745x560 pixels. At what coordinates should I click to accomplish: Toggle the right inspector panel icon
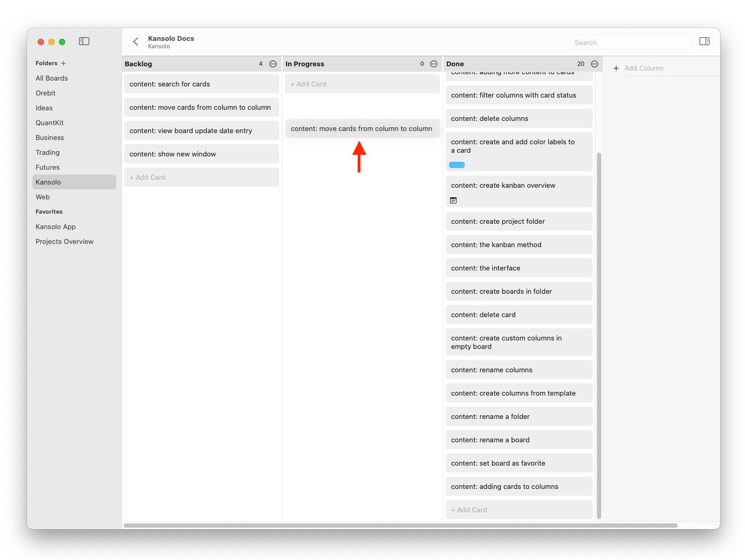(x=705, y=41)
